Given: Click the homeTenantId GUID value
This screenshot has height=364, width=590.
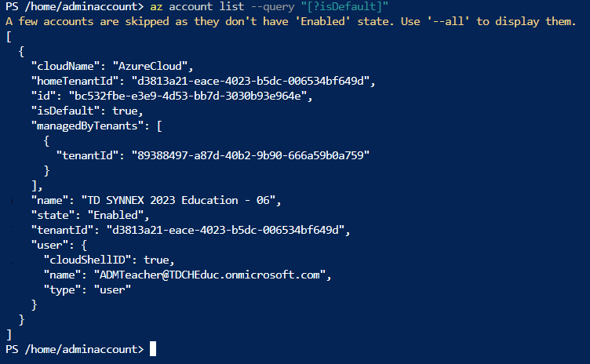Looking at the screenshot, I should (250, 81).
